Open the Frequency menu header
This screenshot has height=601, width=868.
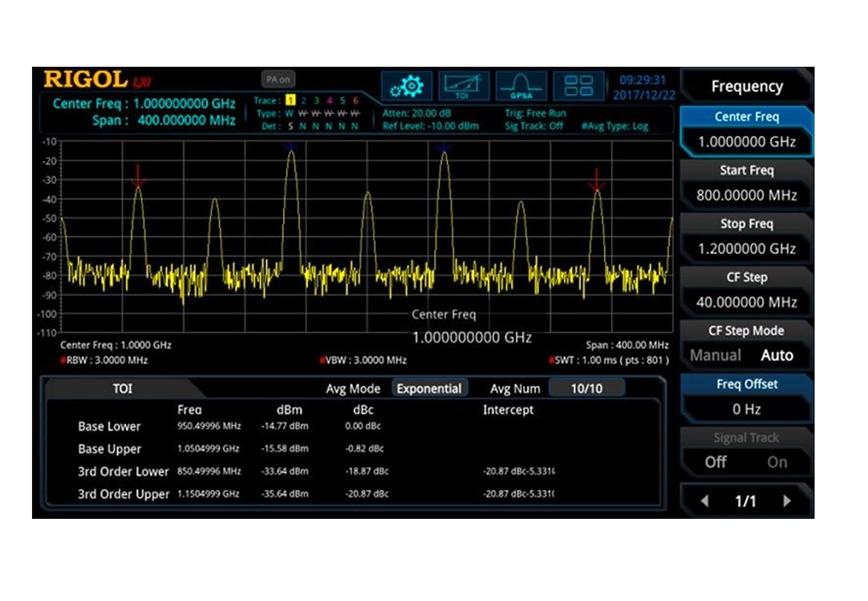[747, 86]
